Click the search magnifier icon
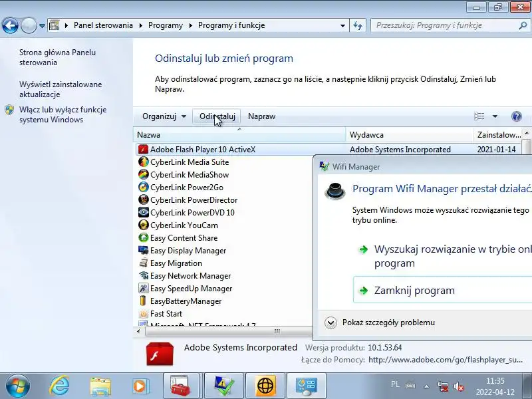The image size is (532, 399). 523,25
